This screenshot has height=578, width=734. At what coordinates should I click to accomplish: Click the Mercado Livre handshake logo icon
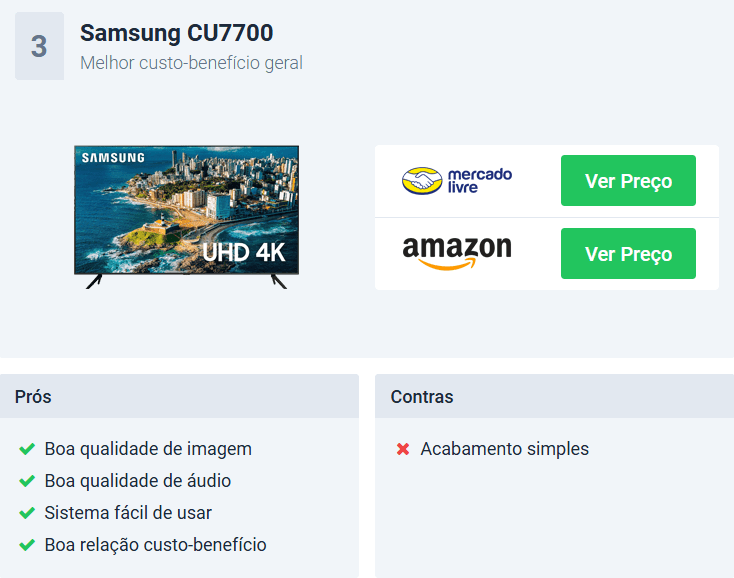422,181
